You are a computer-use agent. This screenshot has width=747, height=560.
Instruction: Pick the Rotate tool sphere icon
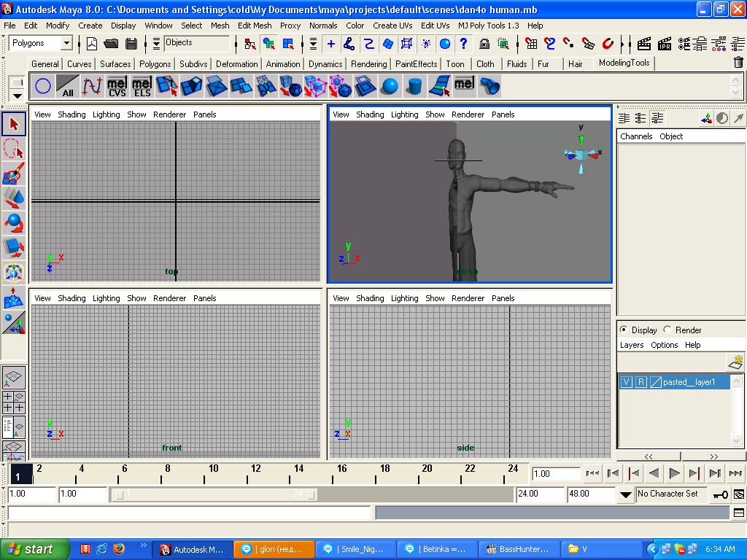click(14, 223)
